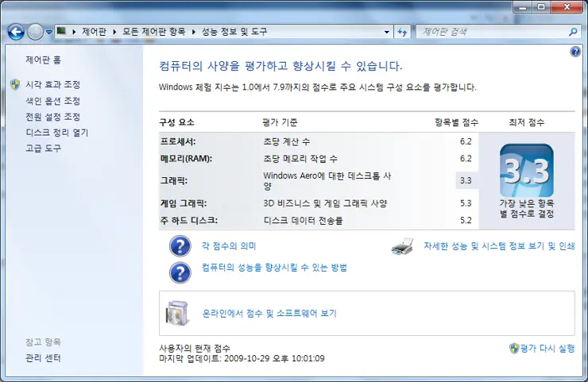Click the 디스크 데이터 전송률 text
Image resolution: width=588 pixels, height=382 pixels.
coord(303,221)
